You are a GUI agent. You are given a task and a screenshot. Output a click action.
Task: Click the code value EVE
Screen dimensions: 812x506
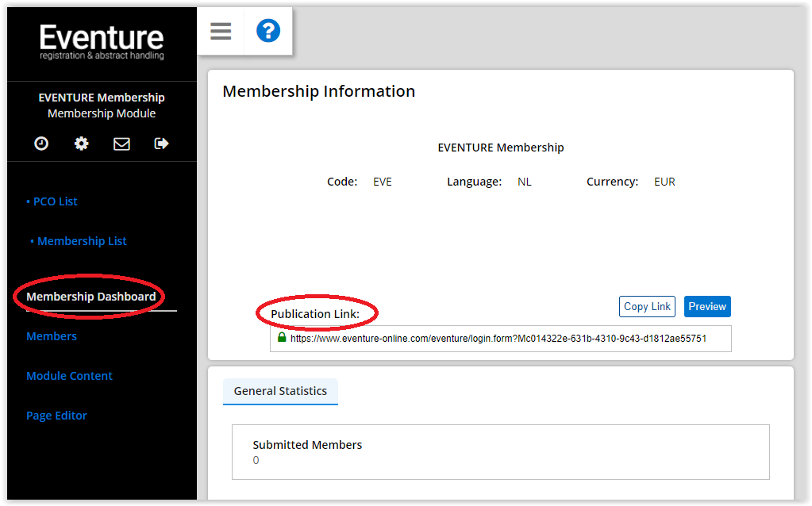point(383,182)
